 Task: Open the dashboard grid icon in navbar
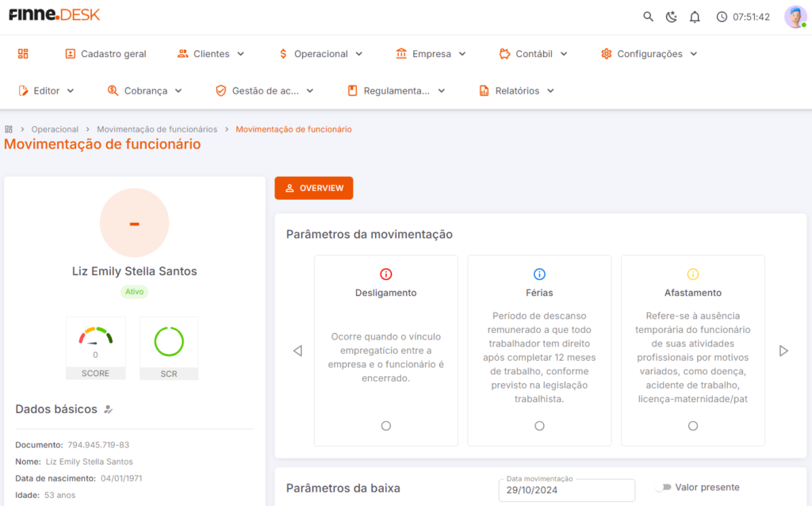click(23, 54)
